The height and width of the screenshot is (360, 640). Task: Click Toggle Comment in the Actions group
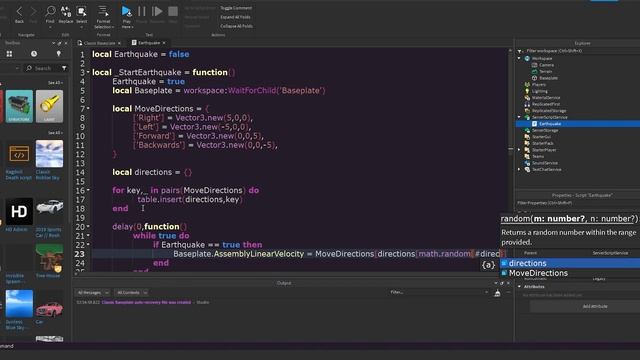coord(236,8)
